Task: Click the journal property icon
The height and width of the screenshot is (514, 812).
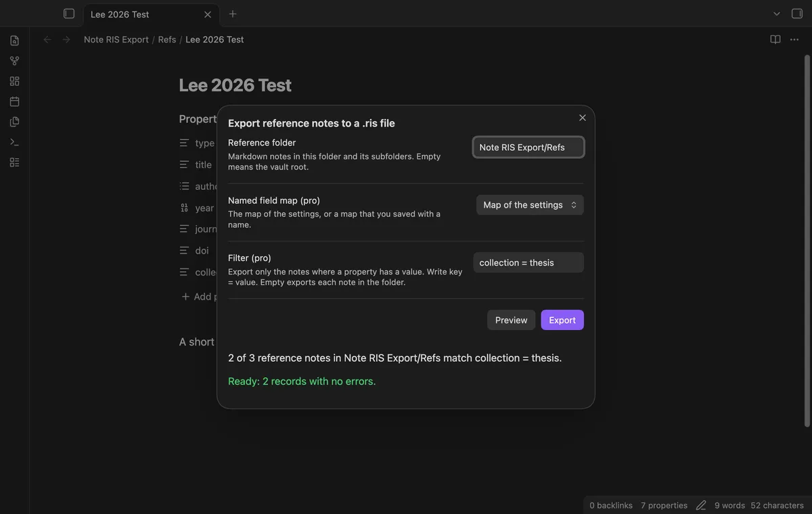Action: pyautogui.click(x=184, y=229)
